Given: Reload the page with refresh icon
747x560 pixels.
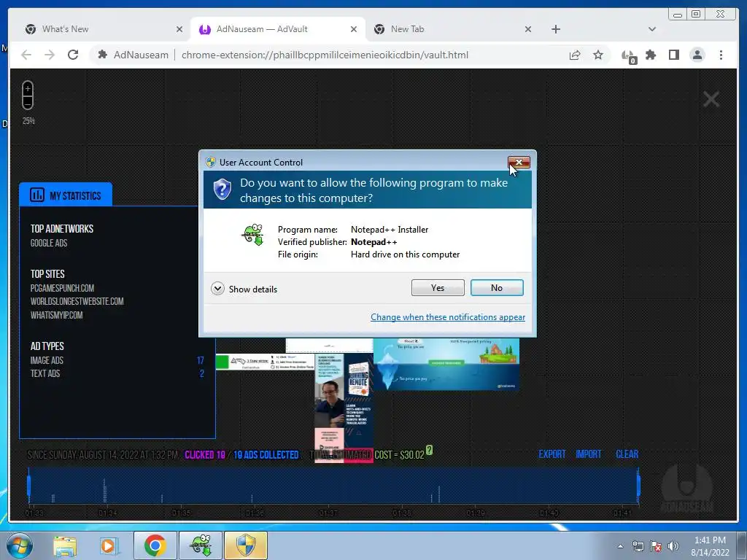Looking at the screenshot, I should (73, 55).
